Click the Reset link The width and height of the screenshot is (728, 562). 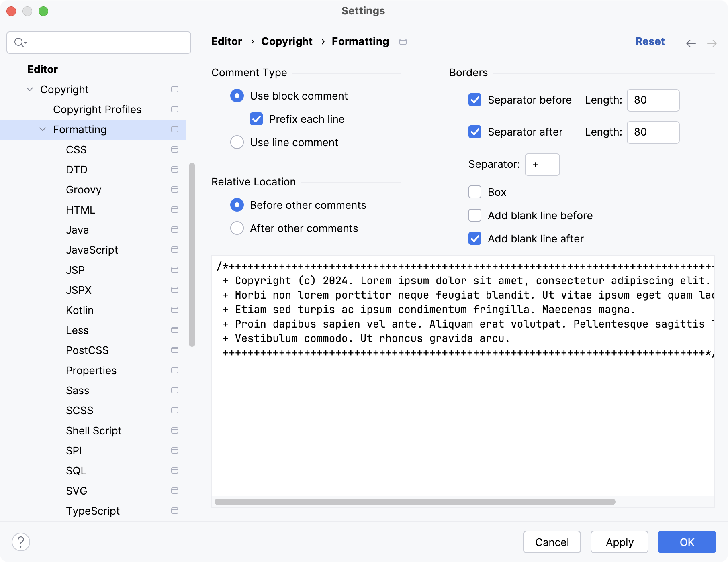650,41
